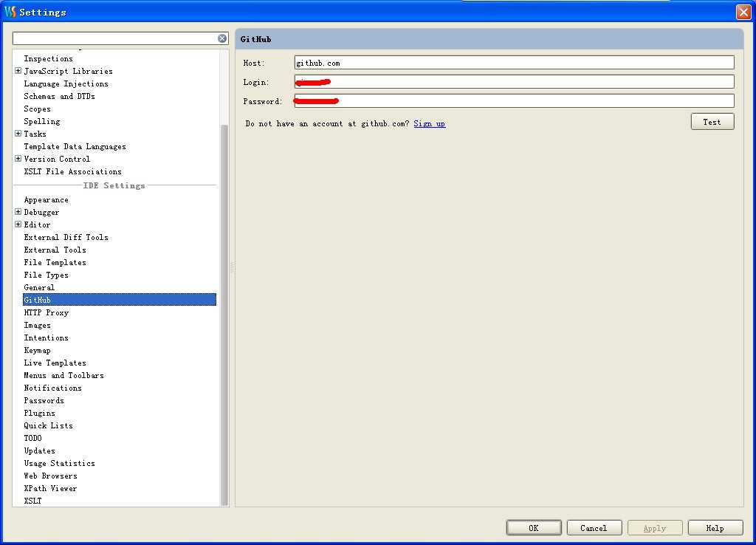Click the WebStorm icon in title bar
The width and height of the screenshot is (756, 545).
point(10,12)
